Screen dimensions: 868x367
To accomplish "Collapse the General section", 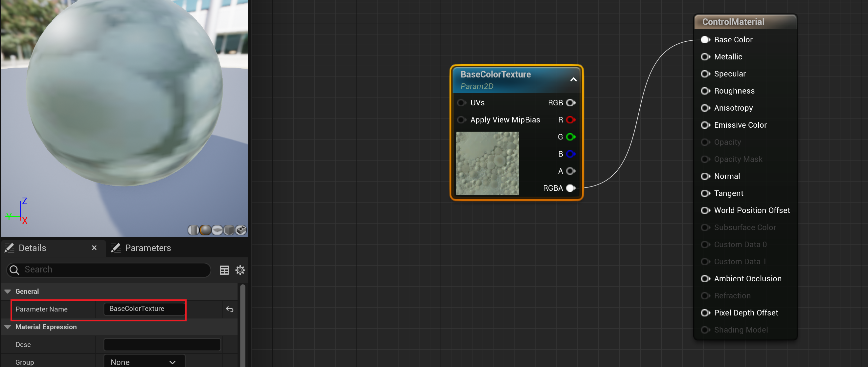I will pos(8,291).
